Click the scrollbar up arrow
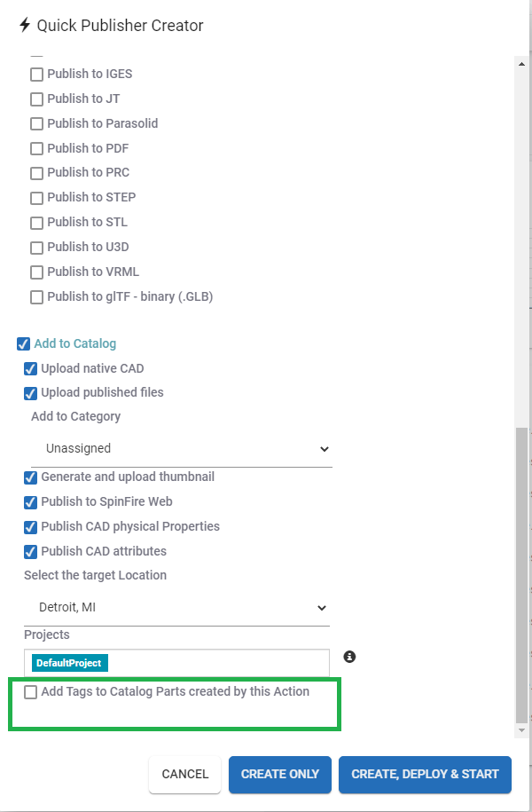The height and width of the screenshot is (812, 532). [x=521, y=64]
